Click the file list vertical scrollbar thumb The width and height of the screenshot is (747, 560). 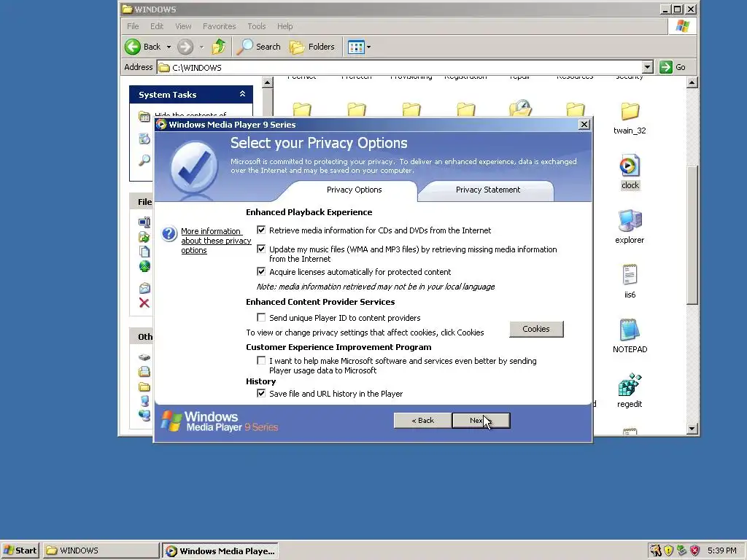[692, 234]
